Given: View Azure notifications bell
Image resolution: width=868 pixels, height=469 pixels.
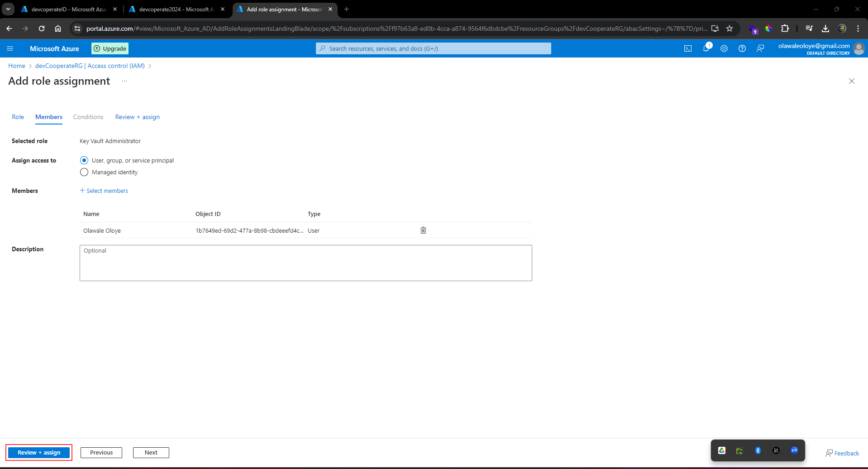Looking at the screenshot, I should tap(706, 48).
